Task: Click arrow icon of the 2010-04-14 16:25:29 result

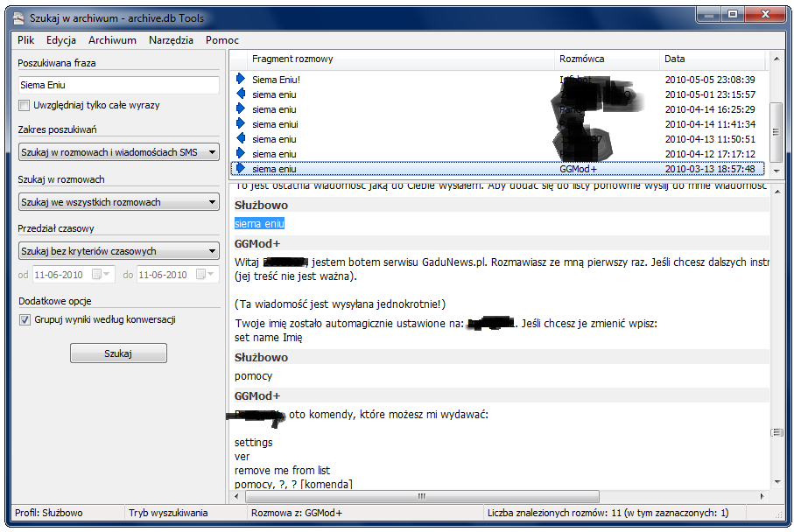Action: click(x=241, y=109)
